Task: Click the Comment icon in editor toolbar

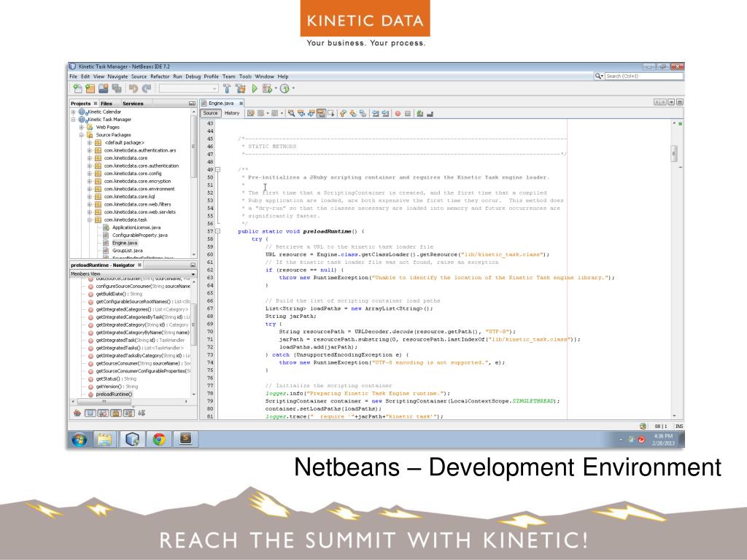Action: (x=419, y=113)
